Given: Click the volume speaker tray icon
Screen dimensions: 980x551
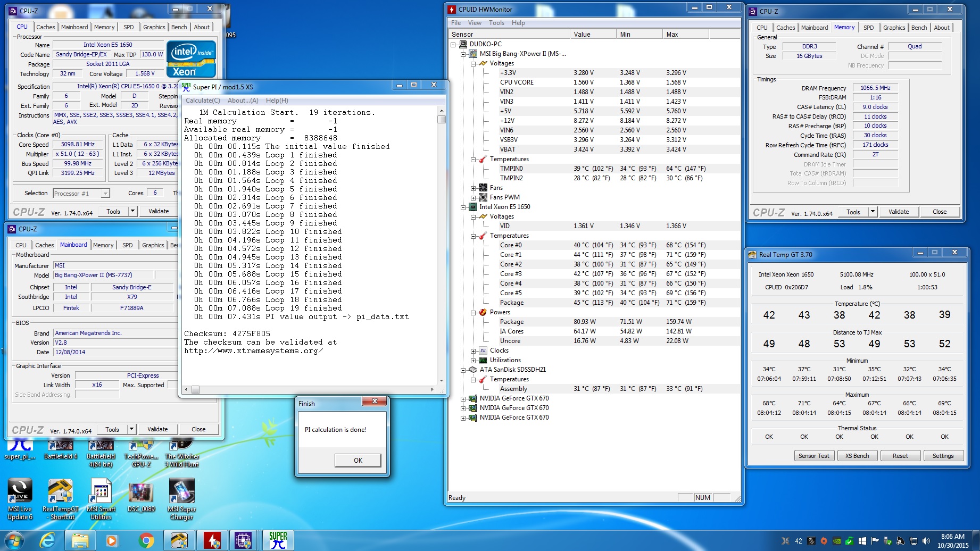Looking at the screenshot, I should [926, 541].
